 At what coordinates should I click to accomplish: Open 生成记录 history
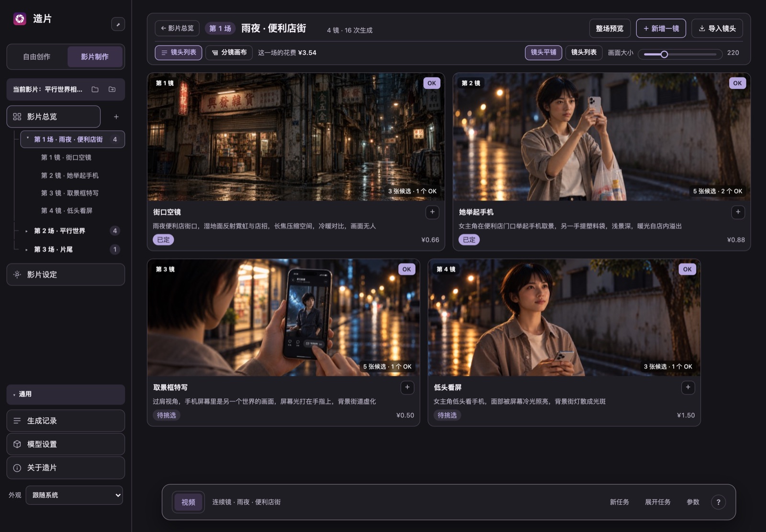coord(66,421)
